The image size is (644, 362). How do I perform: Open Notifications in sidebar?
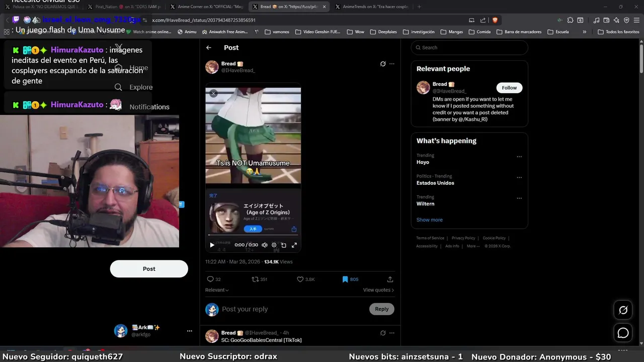[x=149, y=107]
